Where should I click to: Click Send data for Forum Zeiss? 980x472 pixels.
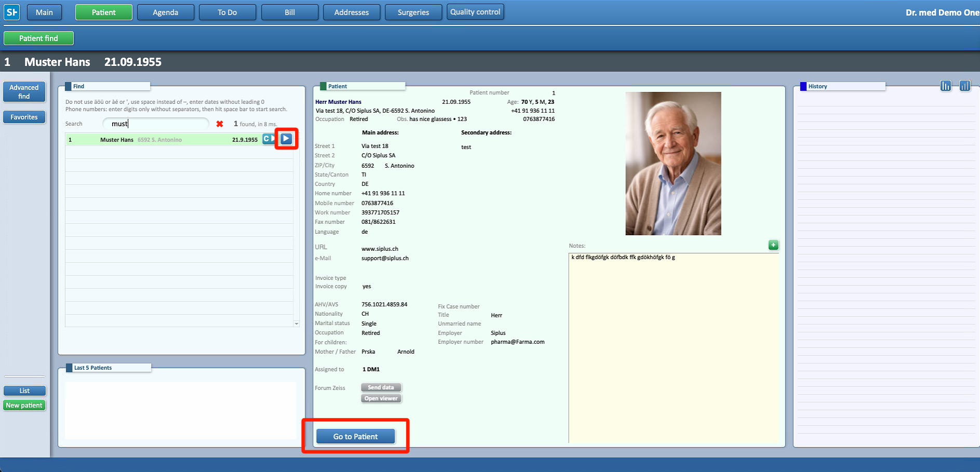(x=381, y=387)
